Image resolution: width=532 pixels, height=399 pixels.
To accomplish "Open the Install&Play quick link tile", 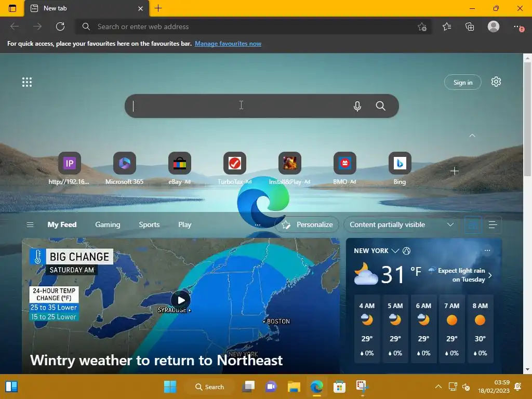I will [x=290, y=168].
